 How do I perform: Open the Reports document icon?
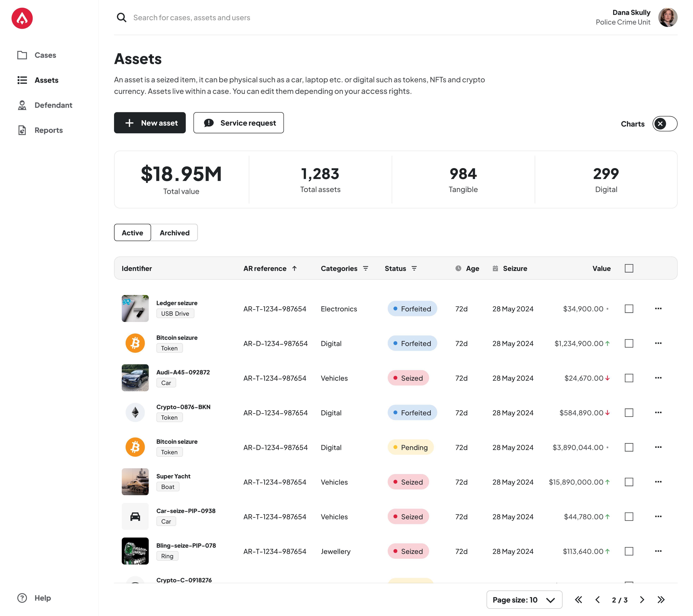(22, 130)
